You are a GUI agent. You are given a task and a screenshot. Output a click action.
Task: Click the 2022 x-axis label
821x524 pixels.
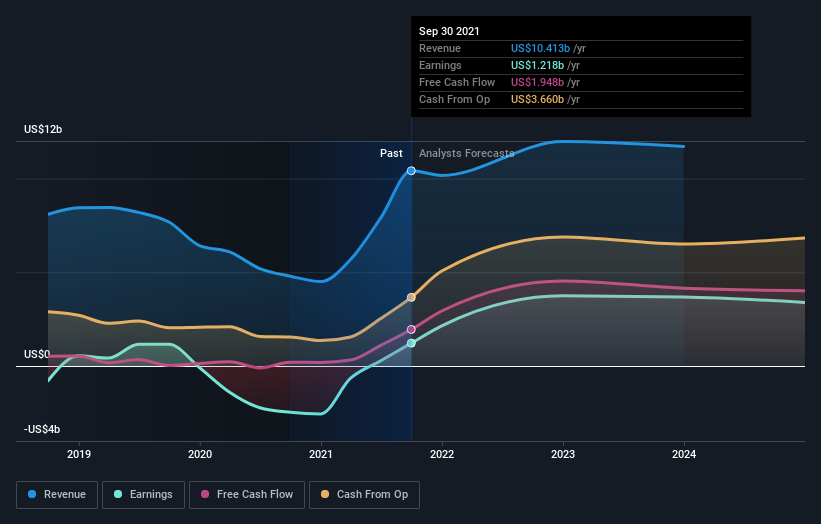pyautogui.click(x=442, y=454)
